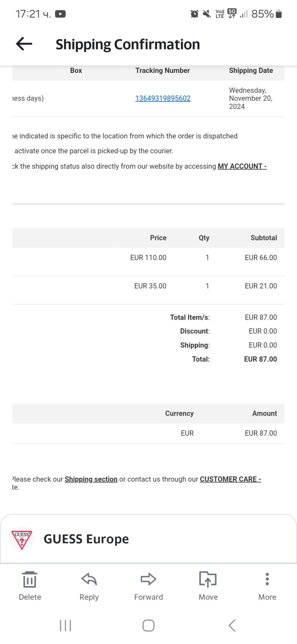This screenshot has height=644, width=297.
Task: Open the CUSTOMER CARE link
Action: pos(230,479)
